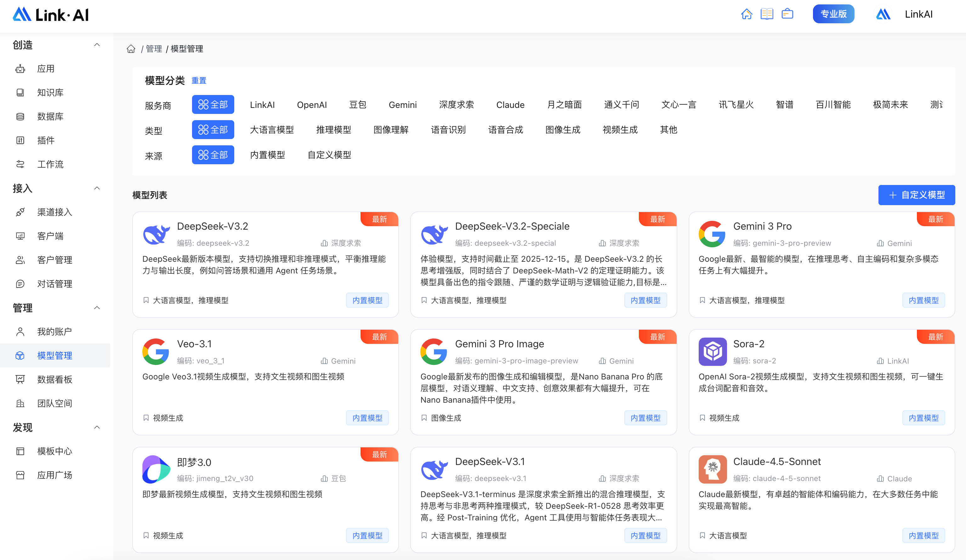Open 渠道接入 channel access item
966x560 pixels.
(x=54, y=212)
